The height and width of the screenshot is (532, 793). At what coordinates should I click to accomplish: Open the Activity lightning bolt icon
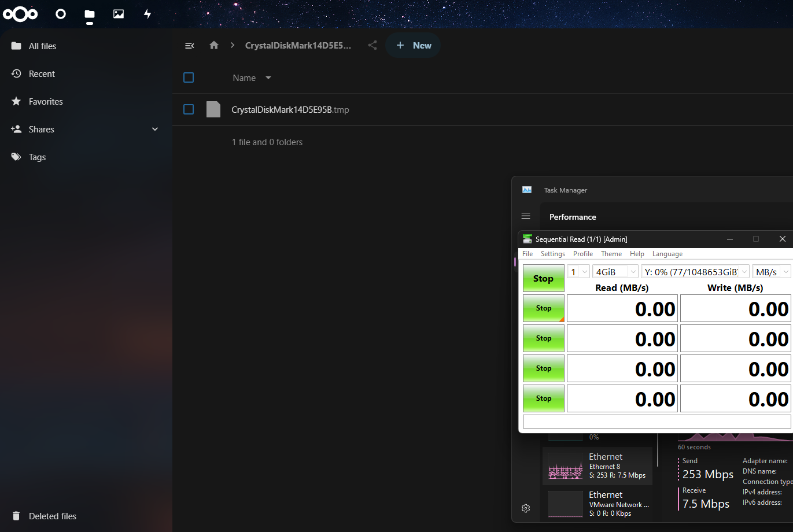pos(147,14)
